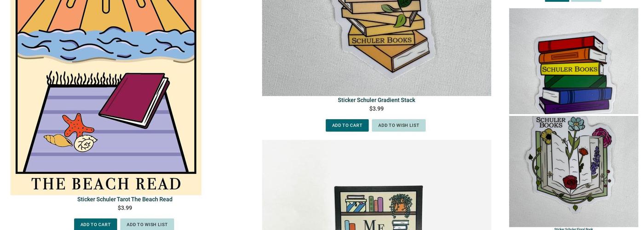Open the Sticker Schuler Gradient Stack title link

pos(376,100)
